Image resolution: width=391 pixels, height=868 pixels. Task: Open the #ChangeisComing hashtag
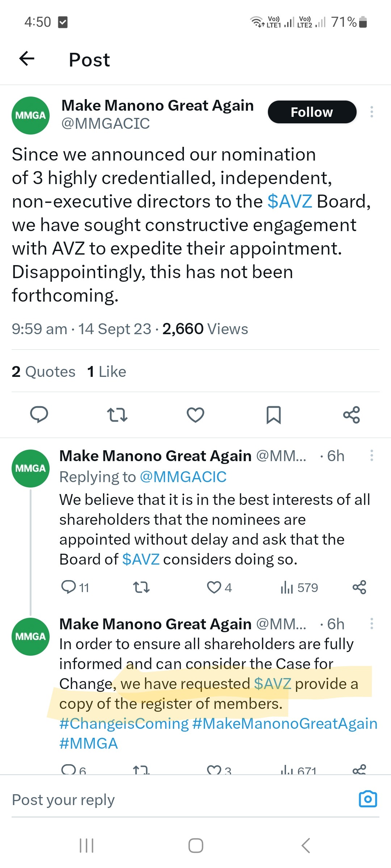click(124, 723)
